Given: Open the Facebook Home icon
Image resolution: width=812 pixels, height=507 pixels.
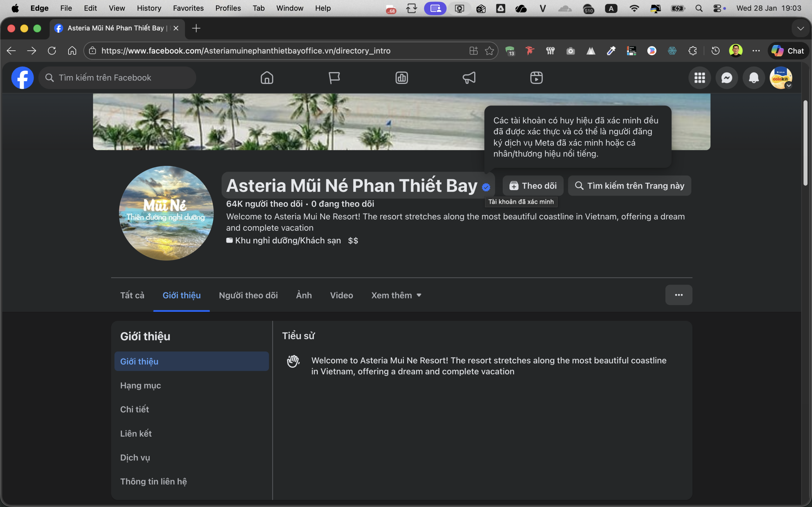Looking at the screenshot, I should coord(267,78).
